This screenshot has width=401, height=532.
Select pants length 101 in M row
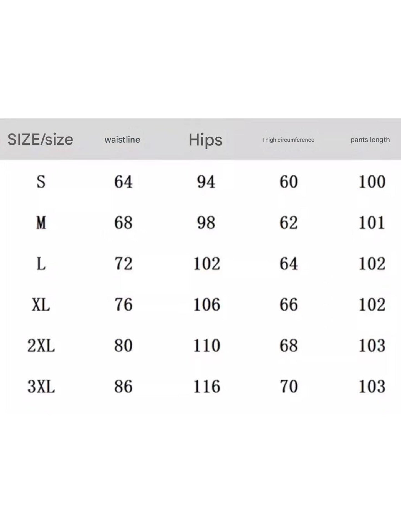(372, 223)
